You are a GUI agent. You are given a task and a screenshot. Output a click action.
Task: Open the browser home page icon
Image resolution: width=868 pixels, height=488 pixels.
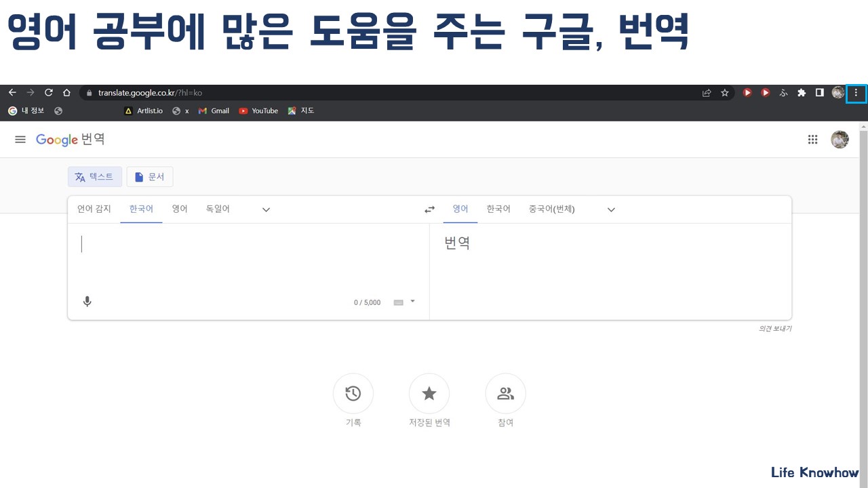(x=66, y=93)
